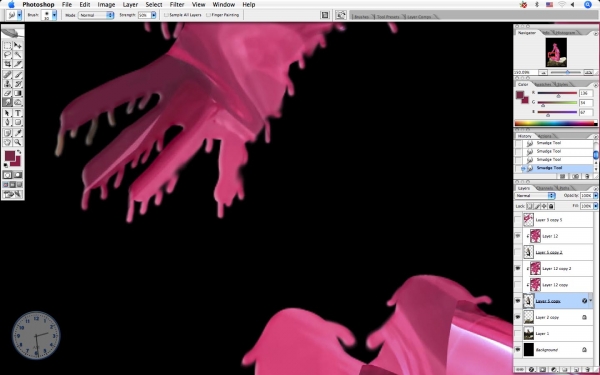Enable Finger Painting checkbox
This screenshot has height=375, width=600.
(x=208, y=15)
